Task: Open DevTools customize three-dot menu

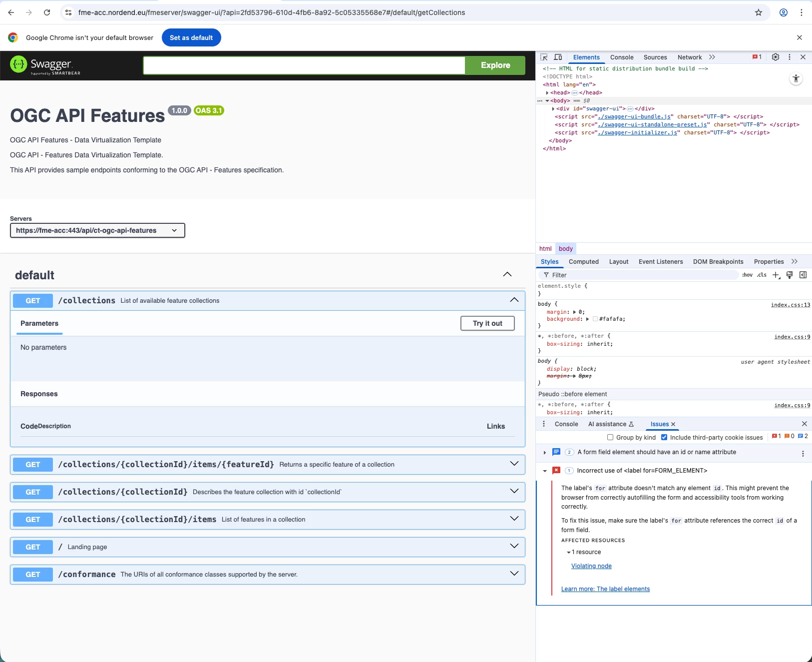Action: (790, 57)
